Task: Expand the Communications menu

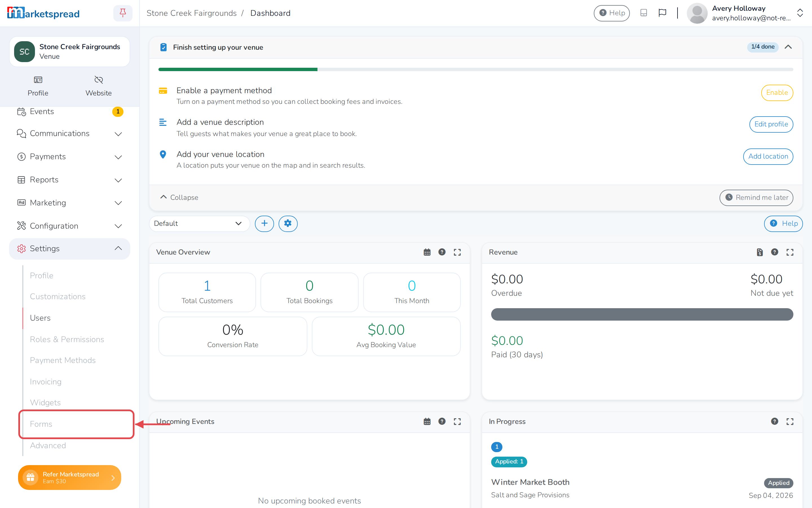Action: 69,134
